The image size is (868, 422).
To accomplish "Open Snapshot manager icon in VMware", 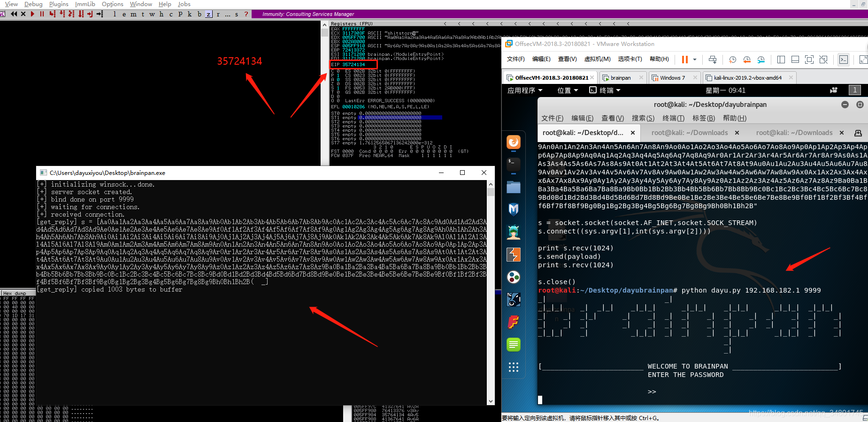I will click(761, 60).
